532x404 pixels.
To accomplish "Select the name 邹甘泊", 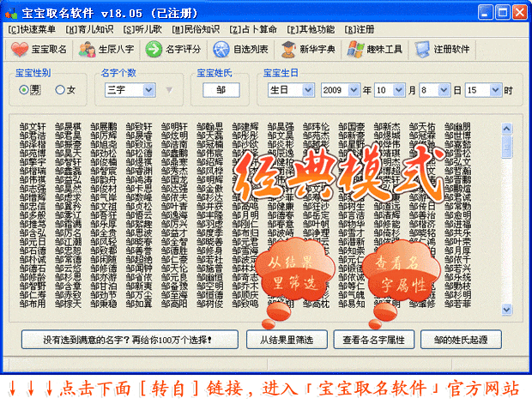I will point(104,286).
